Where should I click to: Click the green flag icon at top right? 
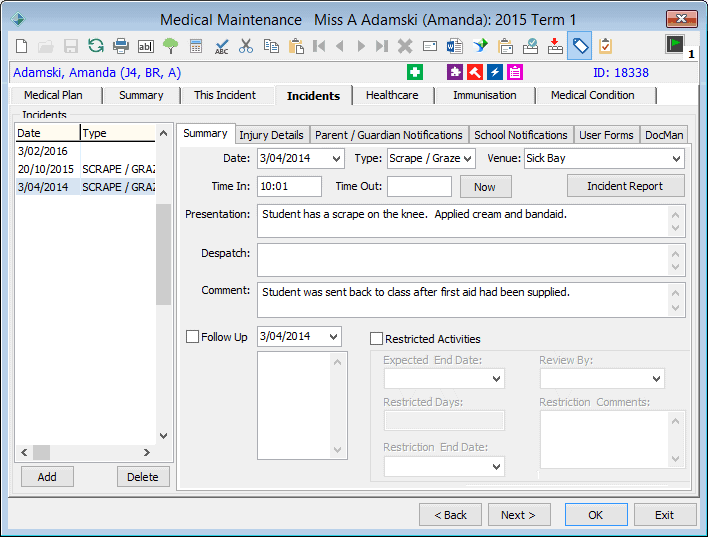tap(675, 44)
